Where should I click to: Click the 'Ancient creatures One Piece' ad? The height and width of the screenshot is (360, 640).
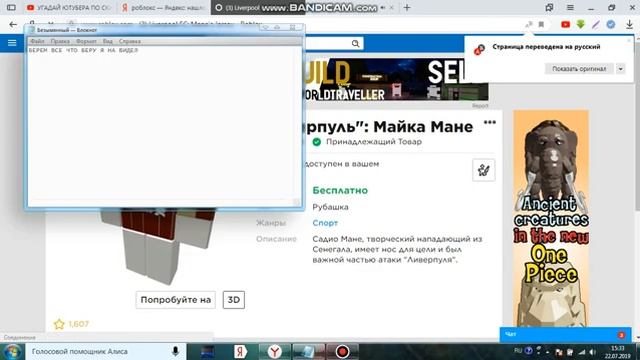[551, 218]
